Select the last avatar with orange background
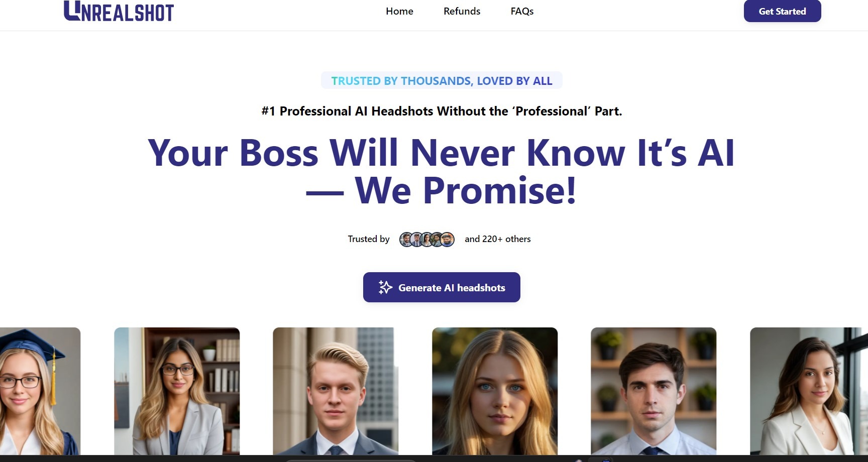Screen dimensions: 868x462 [x=447, y=240]
